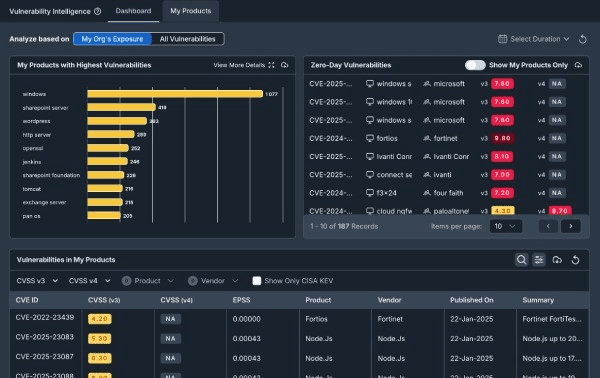
Task: Click the 4.20 CVSS score badge
Action: [x=99, y=319]
